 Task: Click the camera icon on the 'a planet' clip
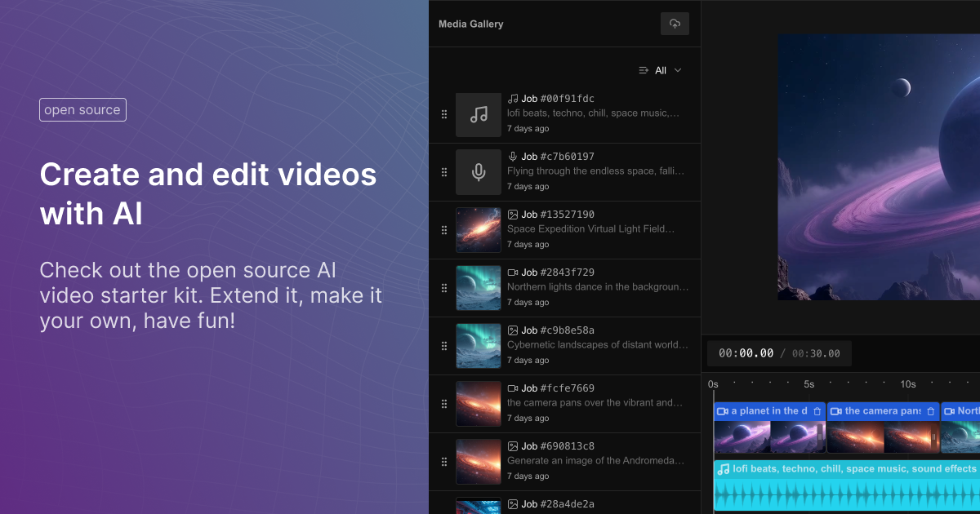722,410
